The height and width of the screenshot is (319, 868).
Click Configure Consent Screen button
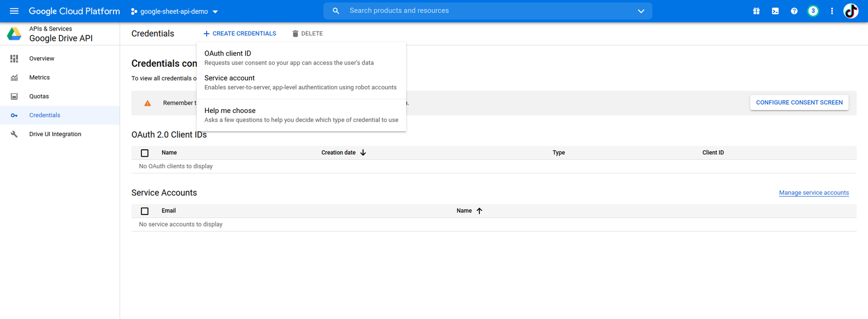pos(799,102)
